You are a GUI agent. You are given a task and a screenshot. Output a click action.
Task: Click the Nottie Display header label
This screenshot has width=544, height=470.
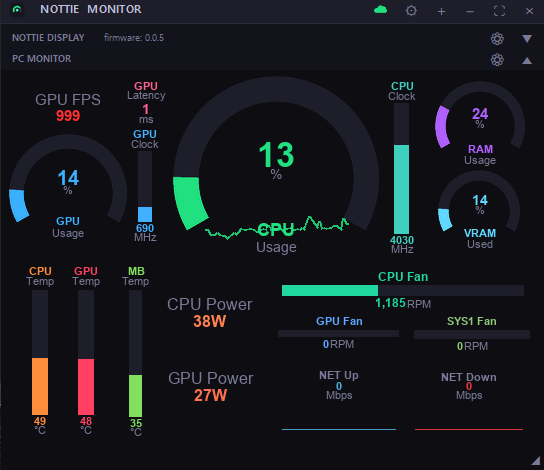48,37
